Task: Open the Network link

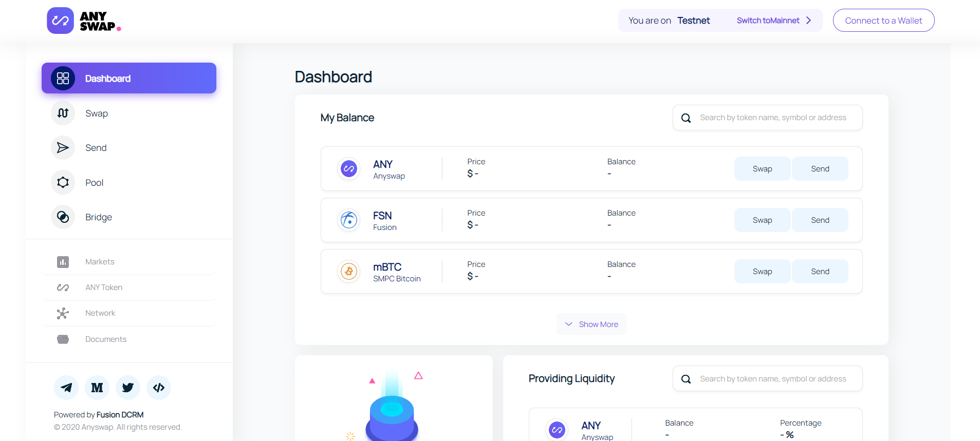Action: click(100, 313)
